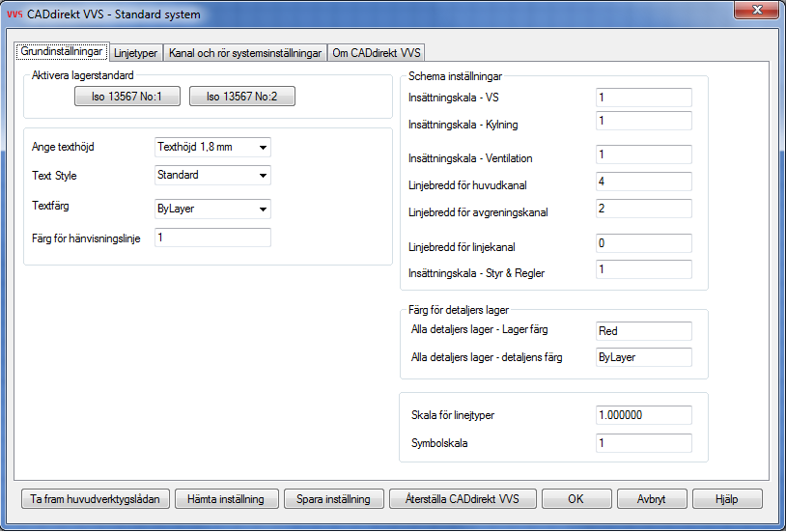Edit the Insättningskala - VS field
The height and width of the screenshot is (532, 786).
[x=644, y=98]
